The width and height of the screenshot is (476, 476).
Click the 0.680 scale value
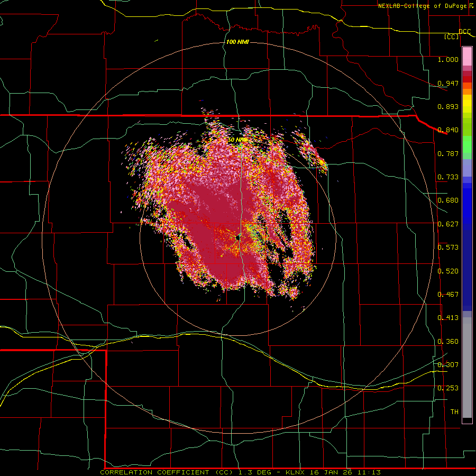point(448,200)
